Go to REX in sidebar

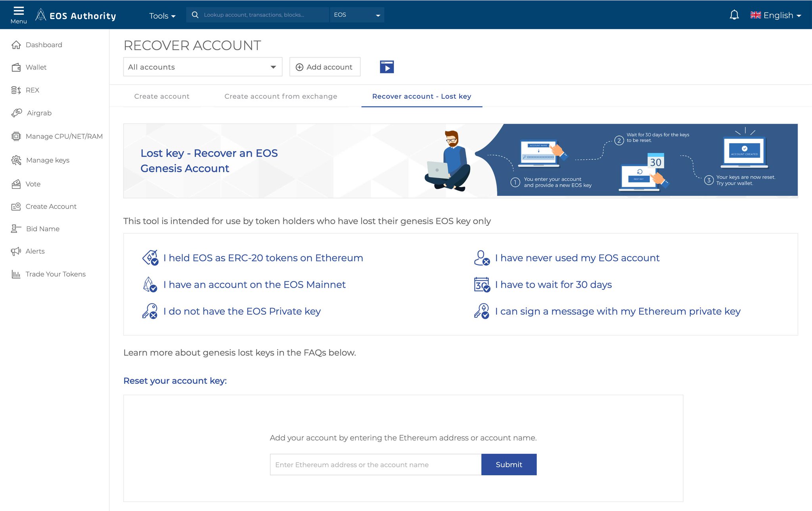[x=32, y=90]
